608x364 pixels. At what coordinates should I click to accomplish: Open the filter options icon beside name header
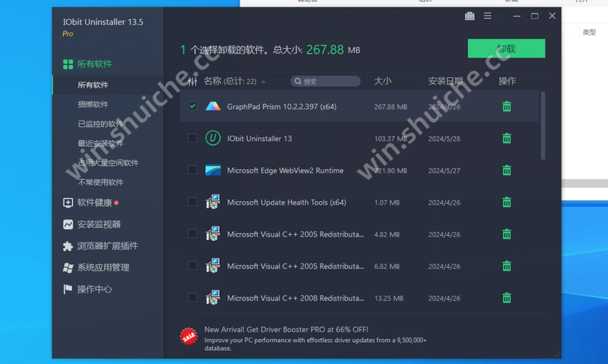(192, 82)
